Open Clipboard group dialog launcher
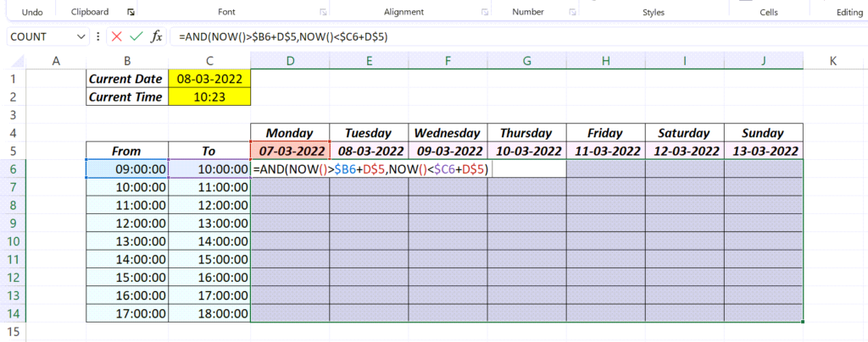This screenshot has width=868, height=342. pos(131,12)
